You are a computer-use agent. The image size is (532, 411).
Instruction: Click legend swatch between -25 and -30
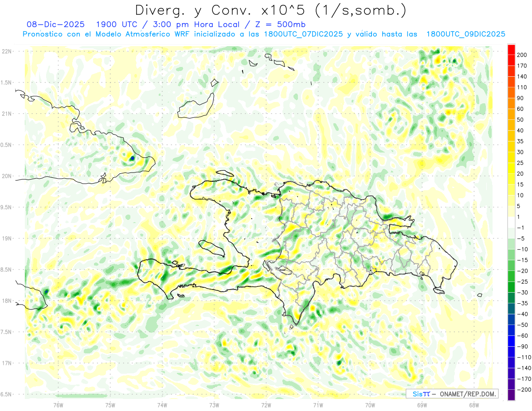(511, 287)
